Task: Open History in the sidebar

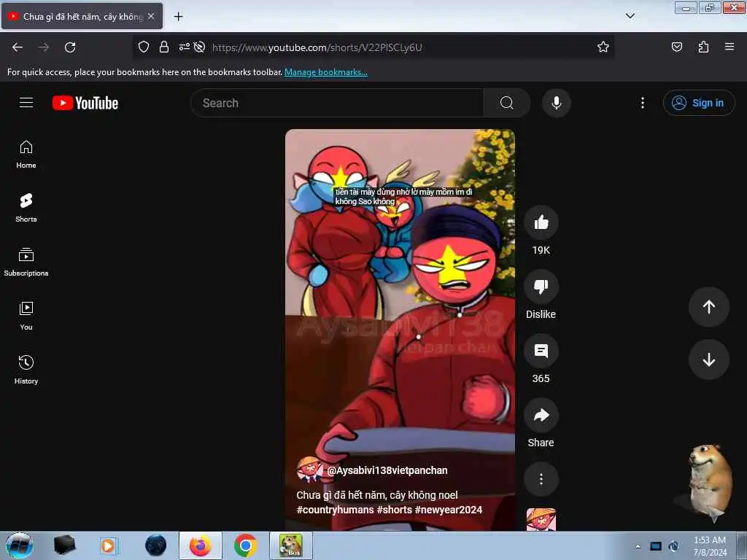Action: 26,370
